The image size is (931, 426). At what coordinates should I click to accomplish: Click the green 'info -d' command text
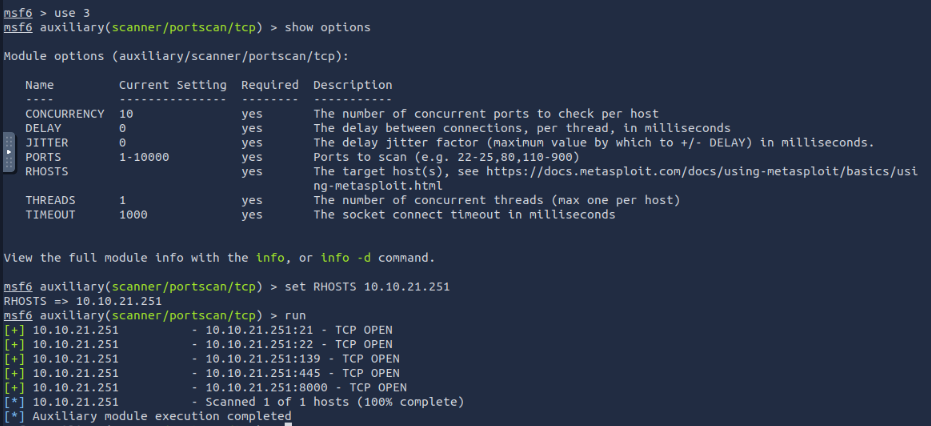pos(346,258)
